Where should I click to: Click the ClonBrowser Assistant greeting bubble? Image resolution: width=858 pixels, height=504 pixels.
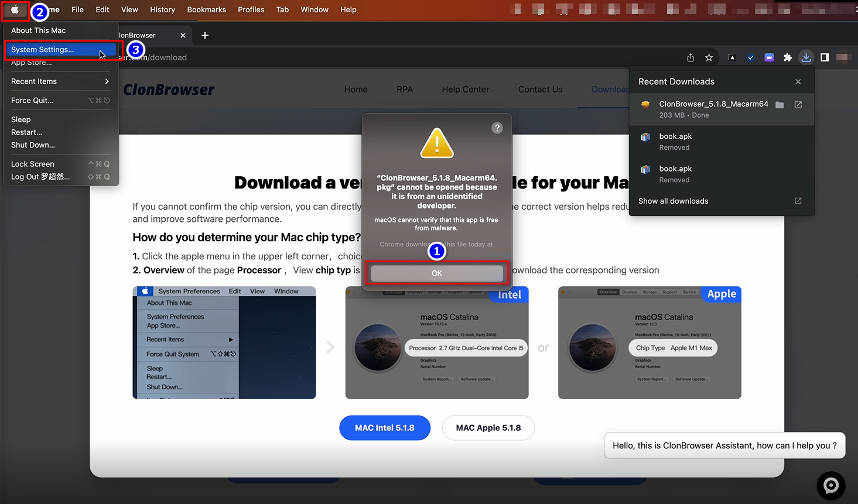pos(725,445)
